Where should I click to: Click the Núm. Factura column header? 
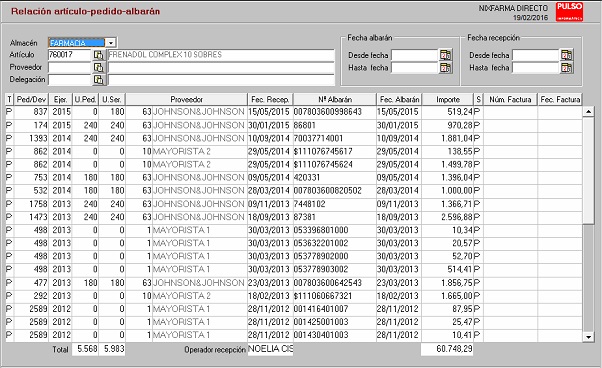(x=510, y=99)
